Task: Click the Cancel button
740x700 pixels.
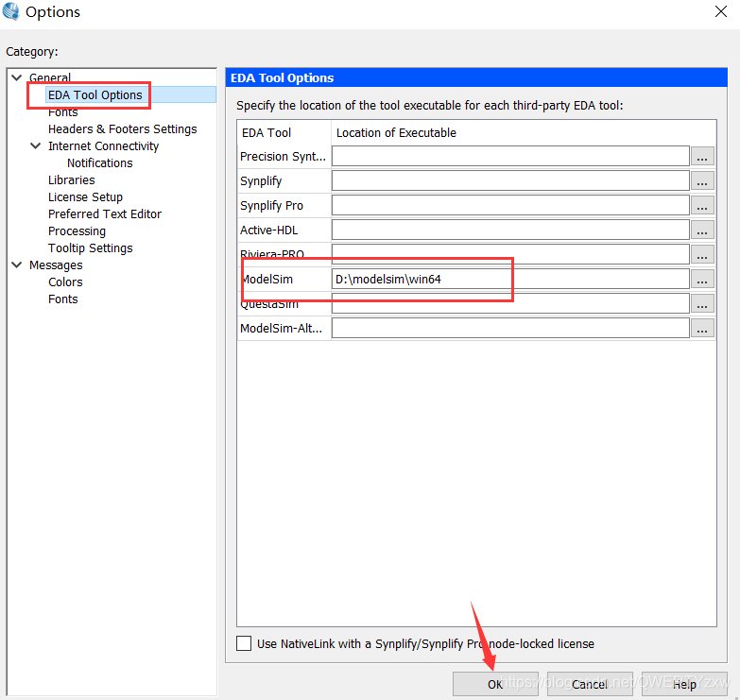Action: pyautogui.click(x=590, y=684)
